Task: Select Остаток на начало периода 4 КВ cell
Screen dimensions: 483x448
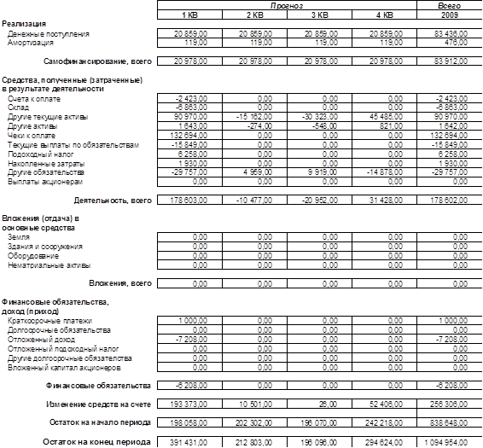Action: (384, 422)
